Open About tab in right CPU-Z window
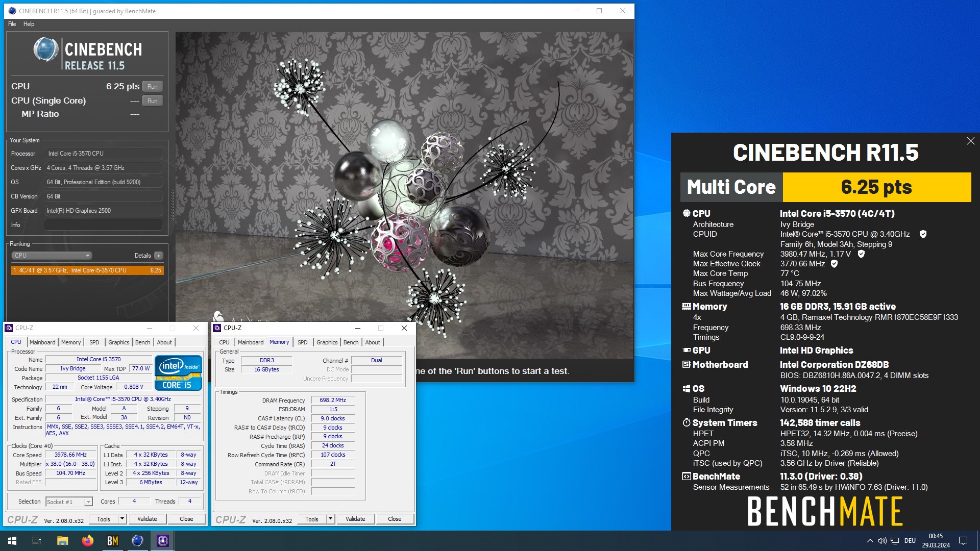 click(x=373, y=342)
